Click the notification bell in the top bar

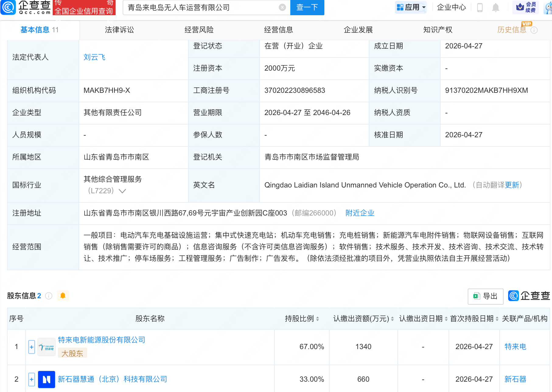[x=495, y=8]
